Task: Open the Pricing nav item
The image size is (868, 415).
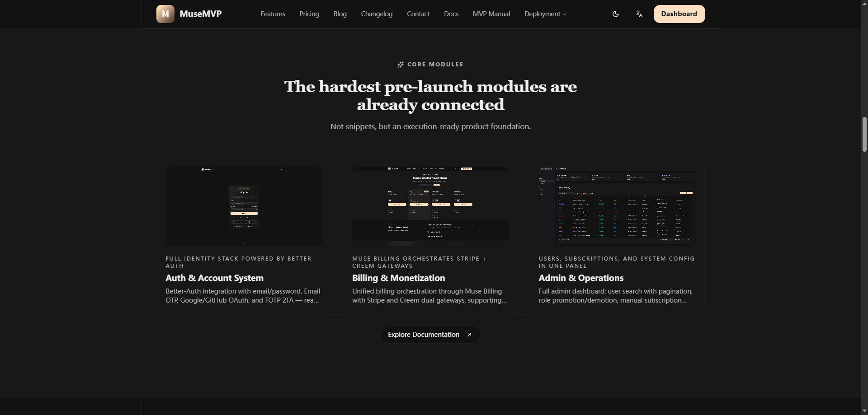Action: (309, 14)
